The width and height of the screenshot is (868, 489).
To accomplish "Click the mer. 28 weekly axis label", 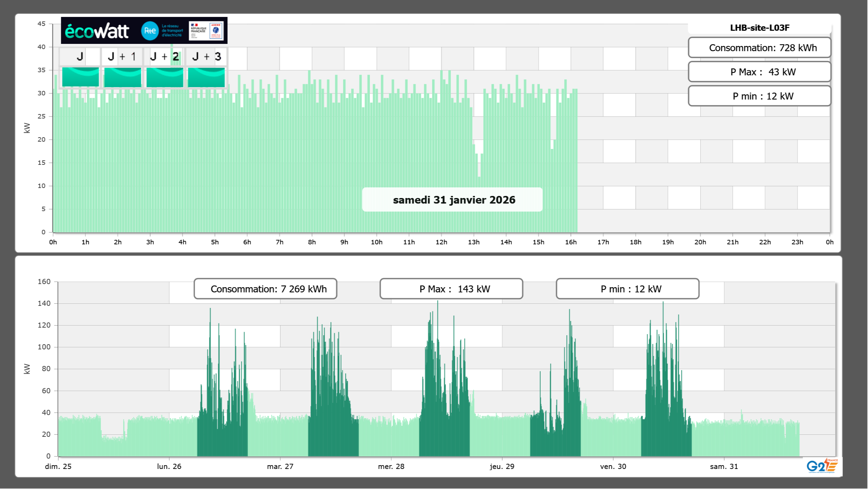I will (391, 466).
